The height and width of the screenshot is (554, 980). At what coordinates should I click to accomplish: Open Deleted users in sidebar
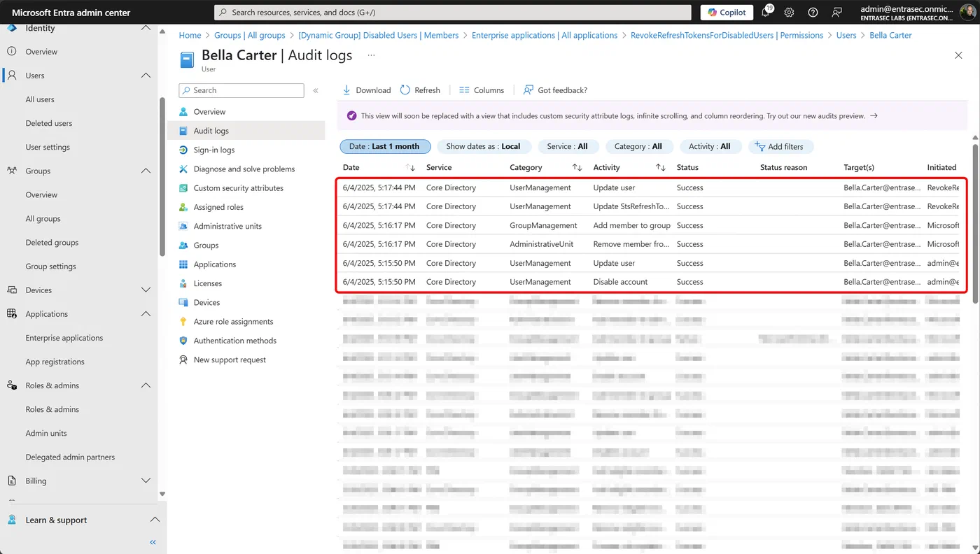(x=49, y=123)
